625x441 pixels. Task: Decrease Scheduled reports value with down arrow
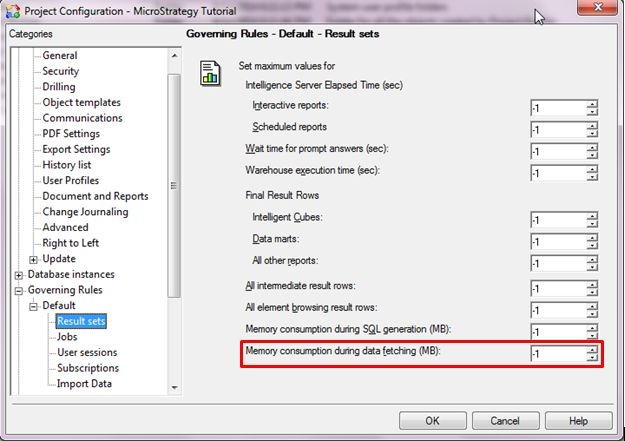592,134
